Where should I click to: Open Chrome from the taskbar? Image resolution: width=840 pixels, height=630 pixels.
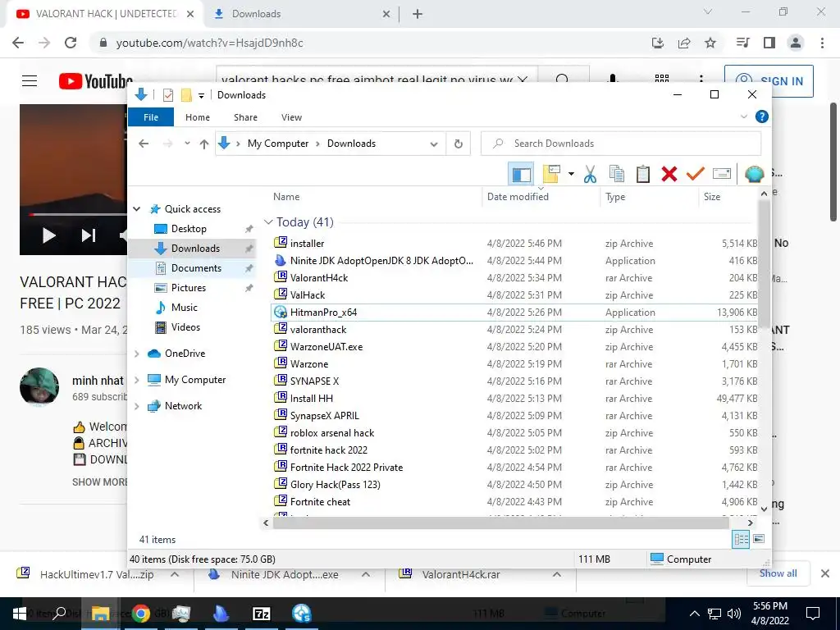pyautogui.click(x=141, y=614)
